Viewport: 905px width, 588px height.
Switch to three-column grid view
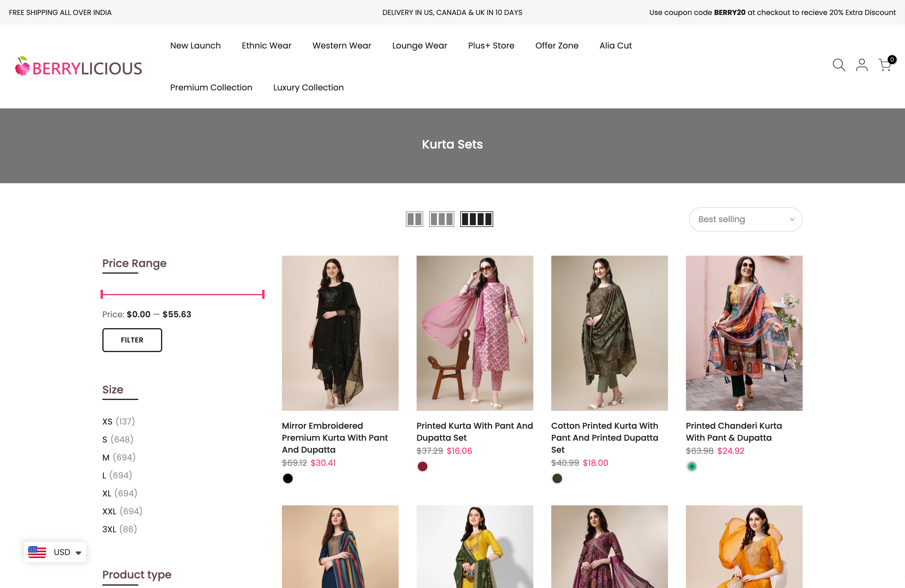tap(442, 219)
